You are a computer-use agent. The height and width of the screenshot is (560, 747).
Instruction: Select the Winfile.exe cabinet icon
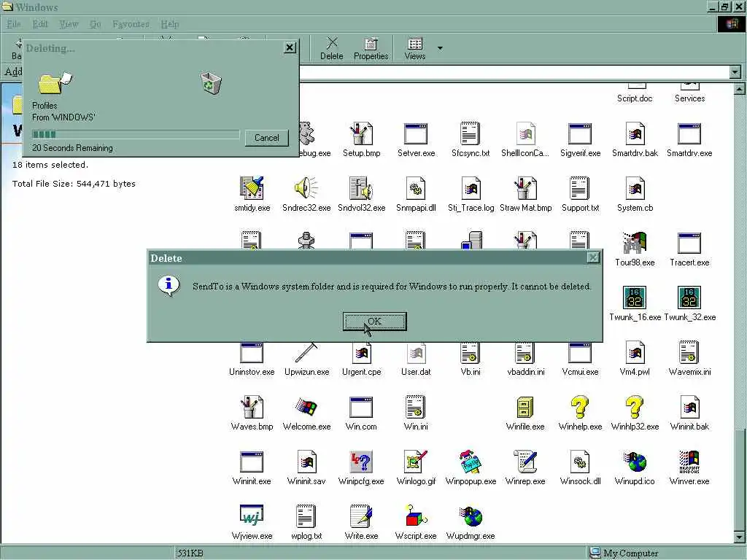(x=525, y=407)
